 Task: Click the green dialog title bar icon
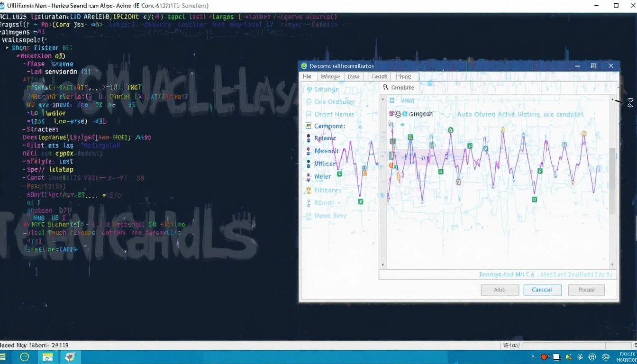(x=304, y=66)
